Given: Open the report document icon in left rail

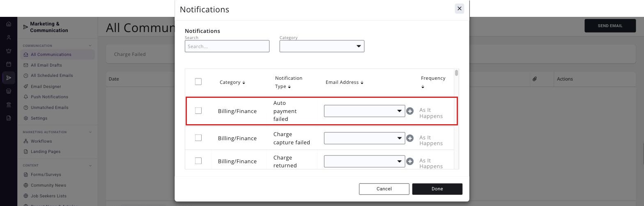Looking at the screenshot, I should coord(9,118).
